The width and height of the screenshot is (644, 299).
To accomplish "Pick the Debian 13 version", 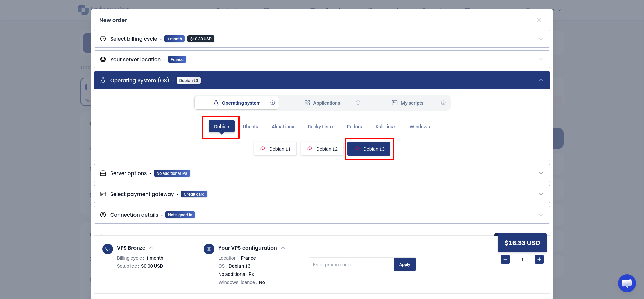I will click(369, 149).
